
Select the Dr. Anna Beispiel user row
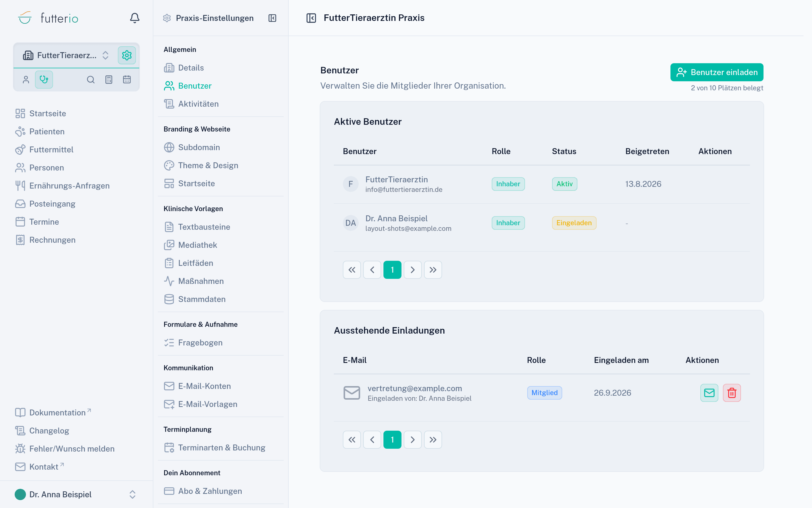point(542,223)
